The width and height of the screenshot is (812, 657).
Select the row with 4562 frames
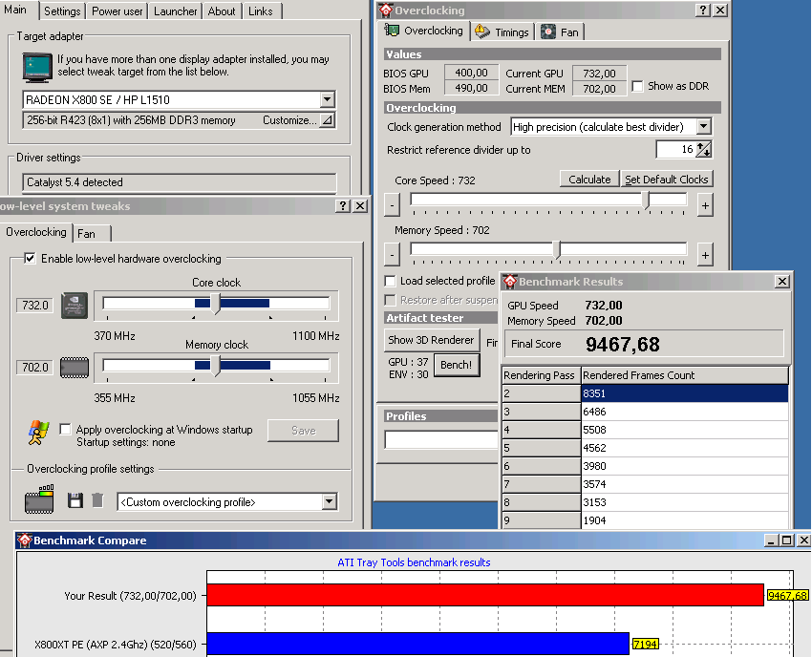tap(645, 448)
